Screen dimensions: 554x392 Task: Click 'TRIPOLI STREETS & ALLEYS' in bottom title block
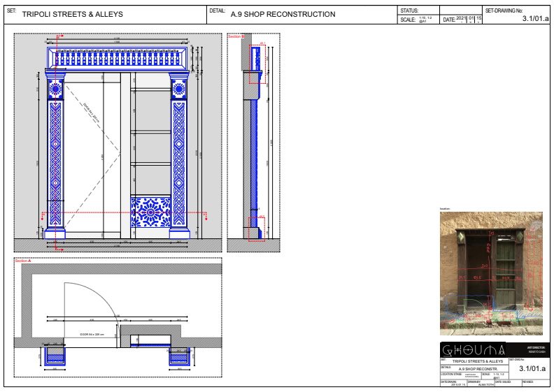[x=477, y=361]
